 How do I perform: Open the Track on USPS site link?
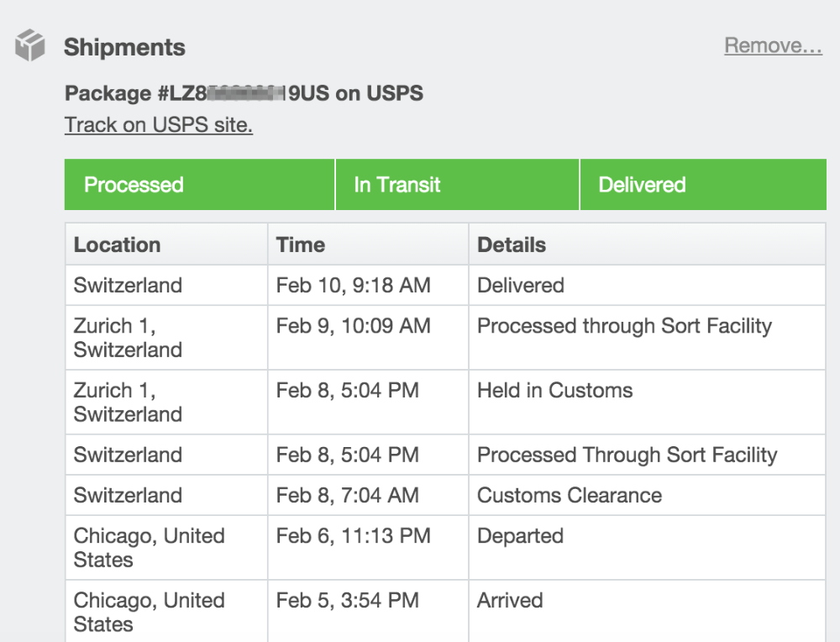(x=159, y=125)
